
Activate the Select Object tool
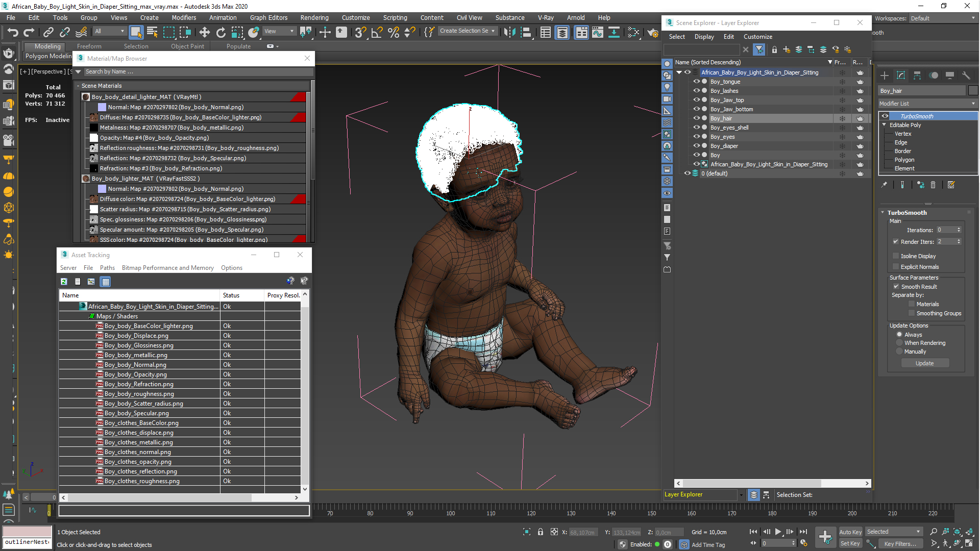[x=136, y=32]
